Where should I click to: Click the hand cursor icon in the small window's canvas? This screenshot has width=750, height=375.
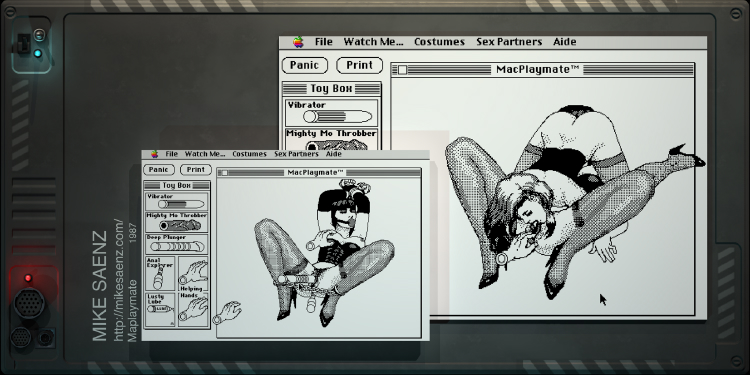228,313
